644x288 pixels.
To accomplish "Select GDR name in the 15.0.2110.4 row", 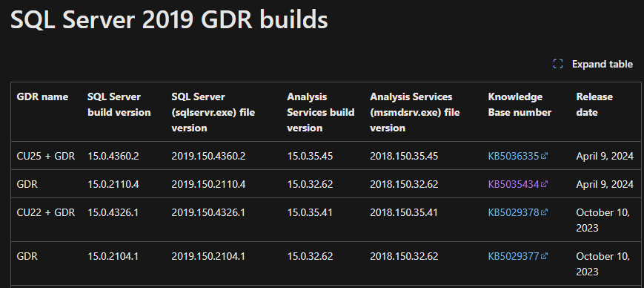I will pos(27,184).
